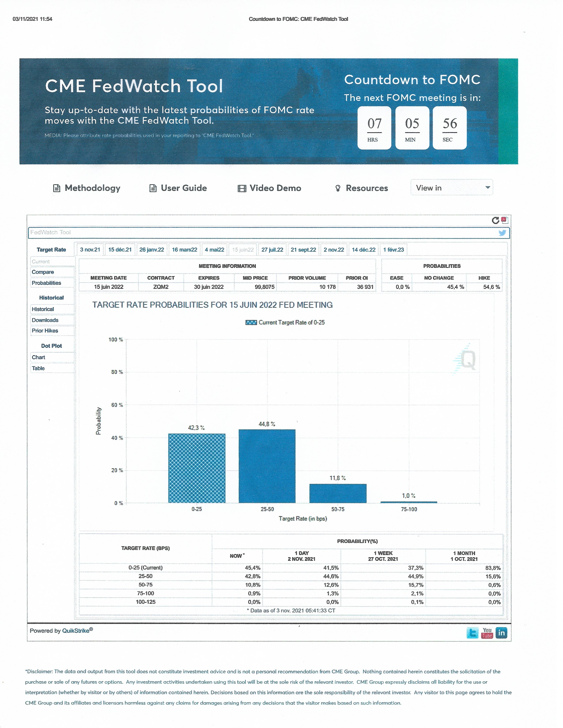The width and height of the screenshot is (563, 728).
Task: Open the LinkedIn icon in the footer
Action: [x=501, y=633]
